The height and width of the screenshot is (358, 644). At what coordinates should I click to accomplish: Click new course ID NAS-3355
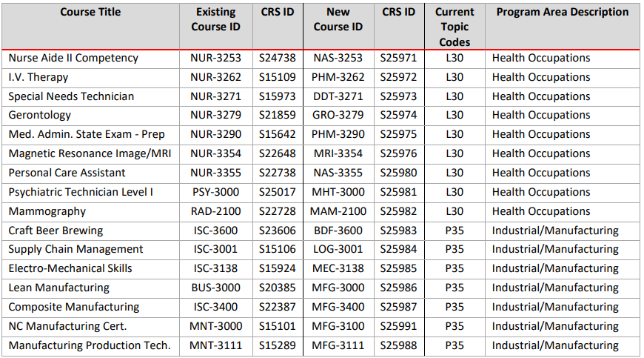pyautogui.click(x=338, y=173)
